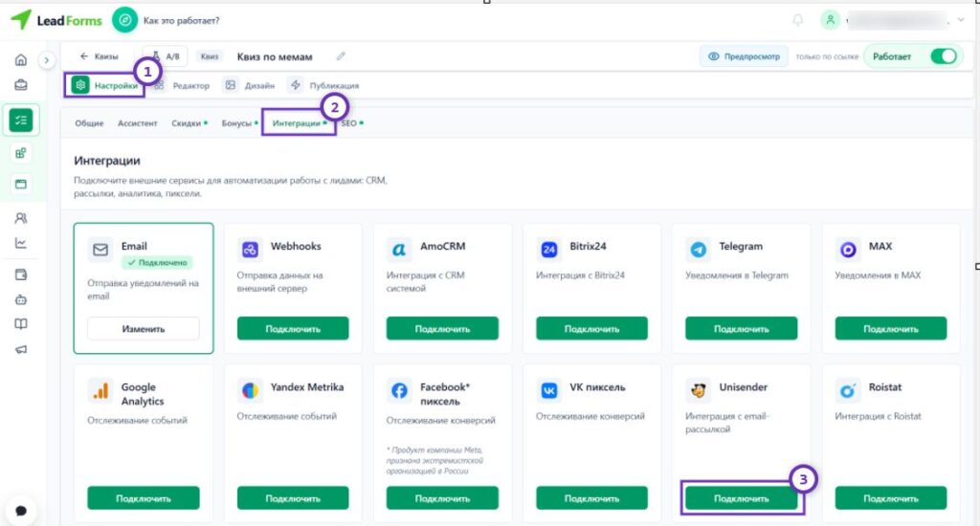This screenshot has width=980, height=526.
Task: Switch to the Дизайн tab
Action: click(250, 85)
